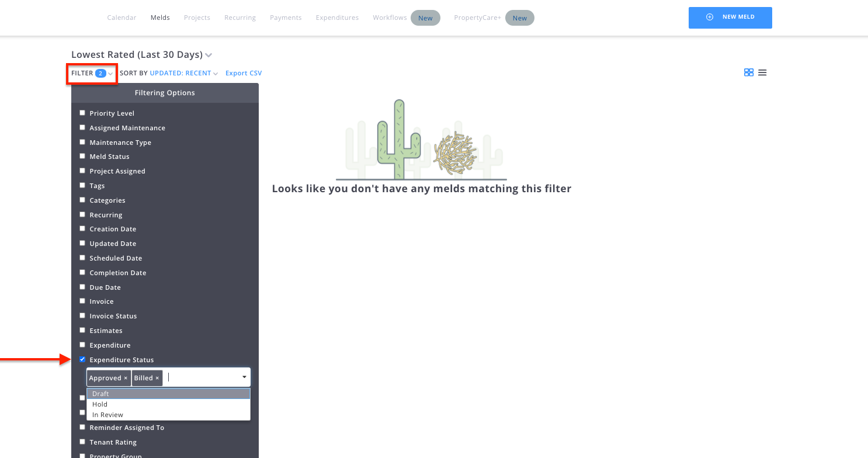This screenshot has width=868, height=458.
Task: Remove the Billed tag via its x
Action: pos(157,378)
